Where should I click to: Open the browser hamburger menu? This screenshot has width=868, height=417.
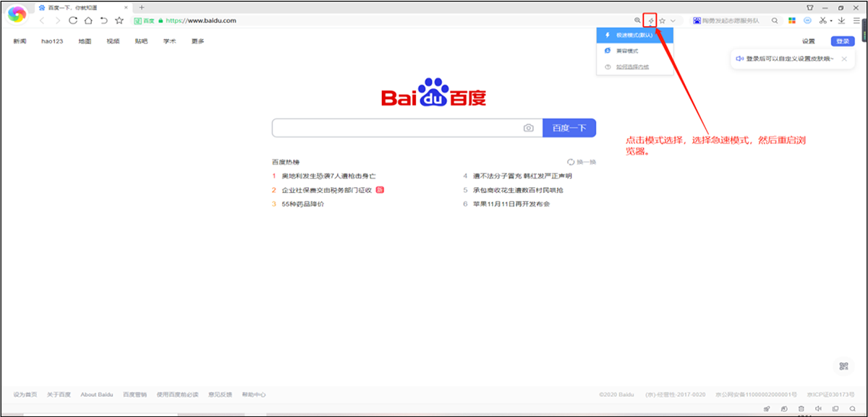(x=856, y=21)
